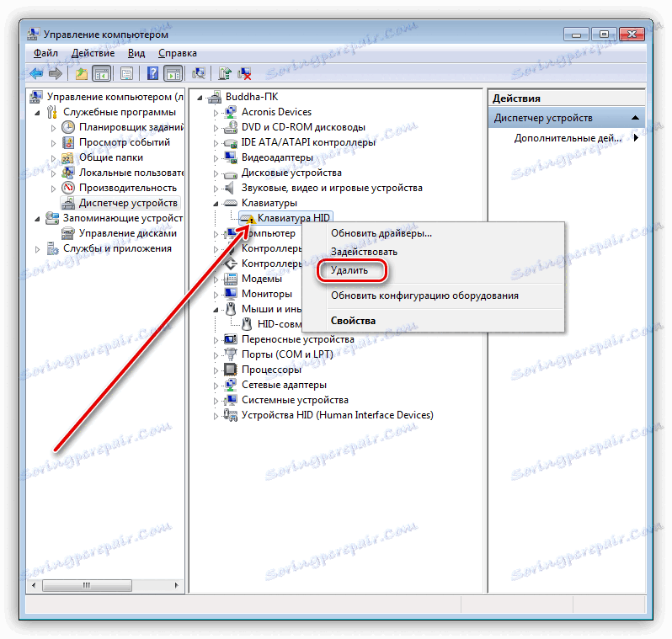The width and height of the screenshot is (672, 639).
Task: Collapse the Служебные программы node
Action: 37,113
